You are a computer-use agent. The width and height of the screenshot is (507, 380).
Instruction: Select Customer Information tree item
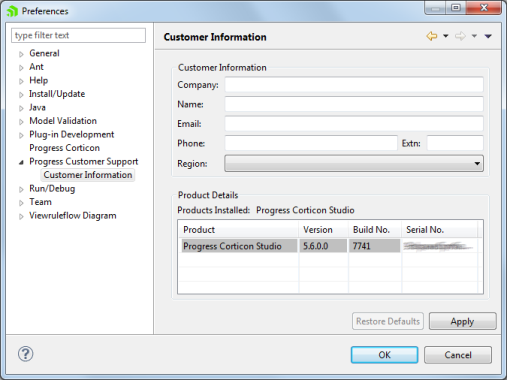pyautogui.click(x=88, y=175)
